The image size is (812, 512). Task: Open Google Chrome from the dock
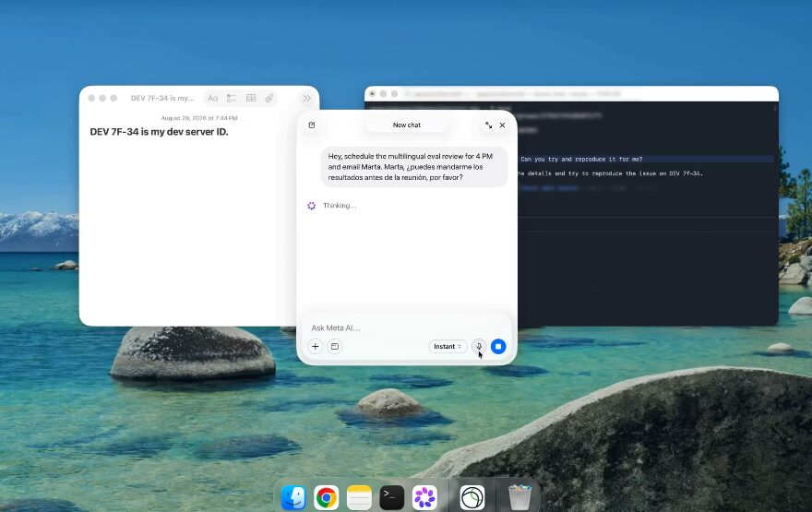tap(327, 497)
